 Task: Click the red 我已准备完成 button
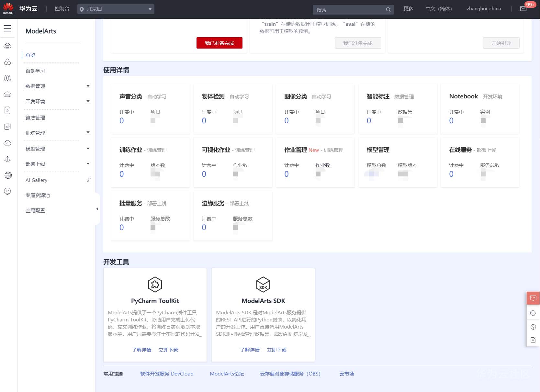point(219,43)
